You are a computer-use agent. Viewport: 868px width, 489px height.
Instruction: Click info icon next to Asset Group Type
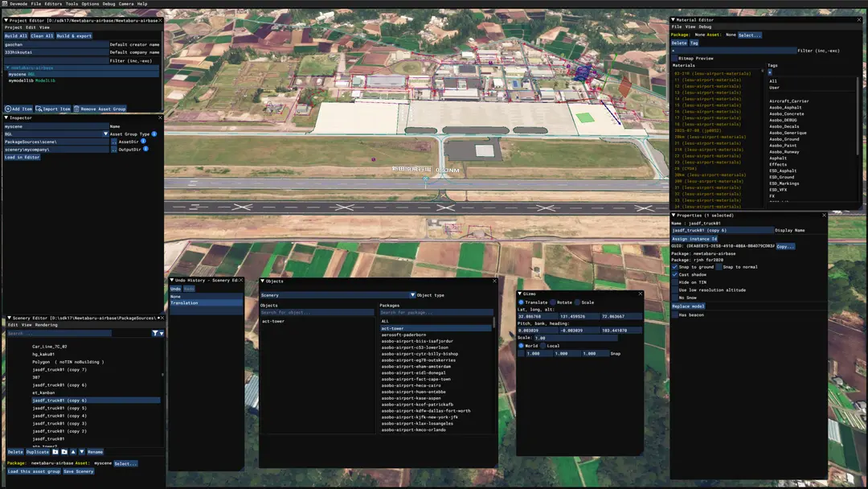click(154, 134)
